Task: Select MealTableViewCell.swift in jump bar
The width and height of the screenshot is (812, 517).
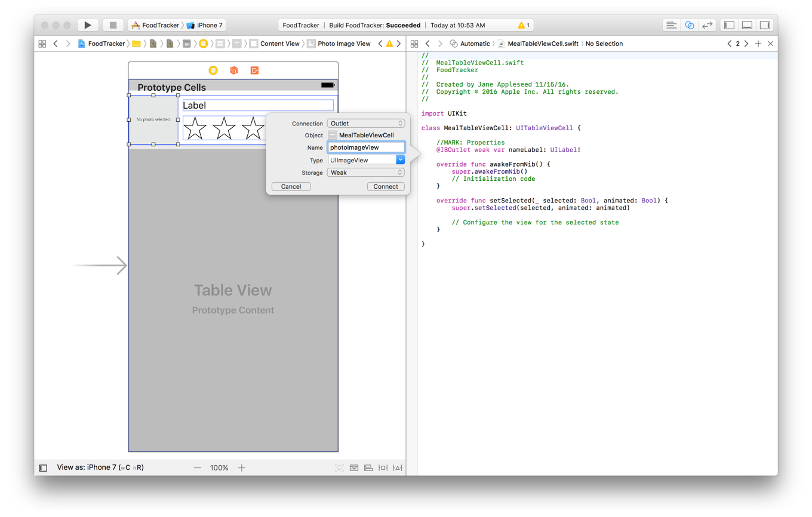Action: pos(538,44)
